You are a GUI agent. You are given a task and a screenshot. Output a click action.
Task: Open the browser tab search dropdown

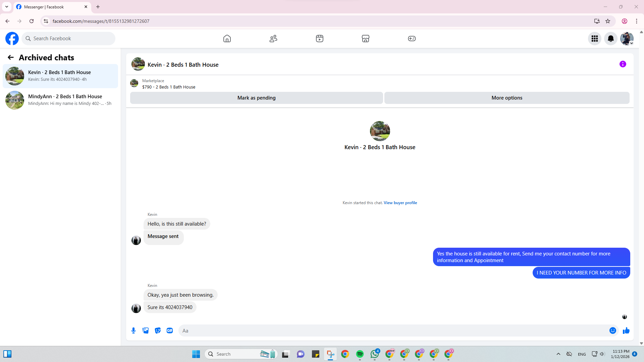click(7, 7)
